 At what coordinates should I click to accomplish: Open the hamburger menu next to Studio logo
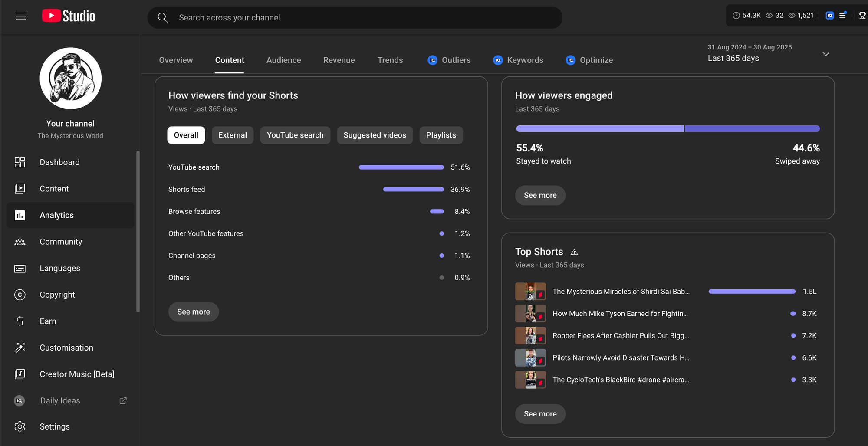pos(21,16)
